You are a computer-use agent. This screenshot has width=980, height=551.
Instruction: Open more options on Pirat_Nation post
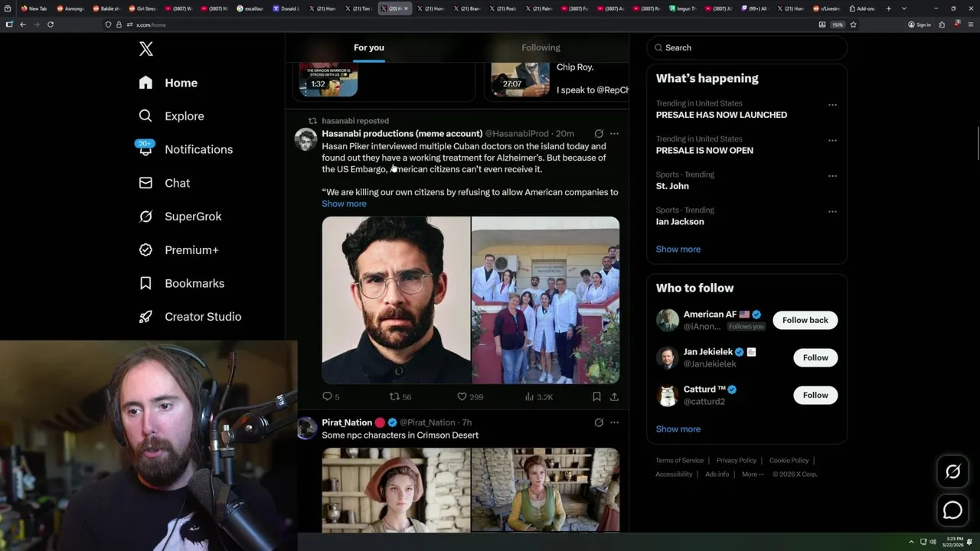click(x=614, y=422)
